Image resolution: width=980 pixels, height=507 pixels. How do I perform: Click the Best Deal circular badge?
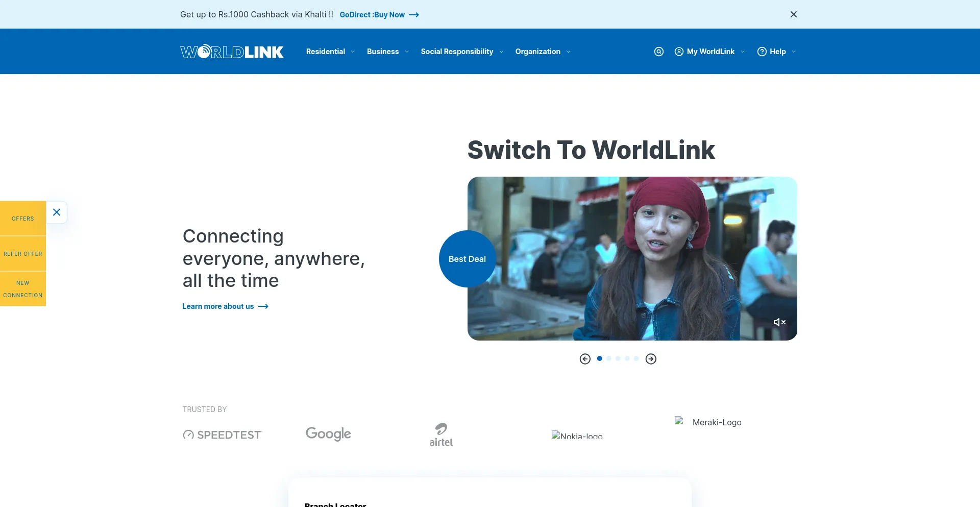coord(467,259)
